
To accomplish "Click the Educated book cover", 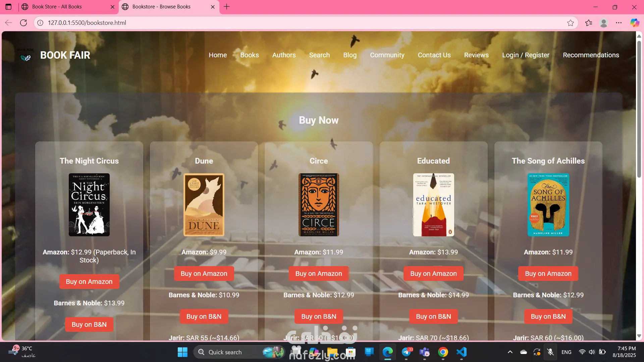I will (x=433, y=205).
